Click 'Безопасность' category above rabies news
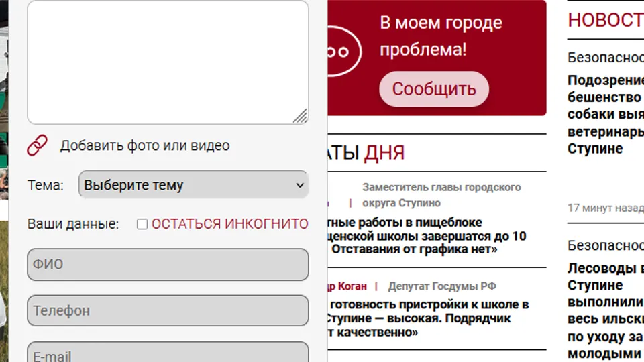The width and height of the screenshot is (644, 362). click(605, 58)
